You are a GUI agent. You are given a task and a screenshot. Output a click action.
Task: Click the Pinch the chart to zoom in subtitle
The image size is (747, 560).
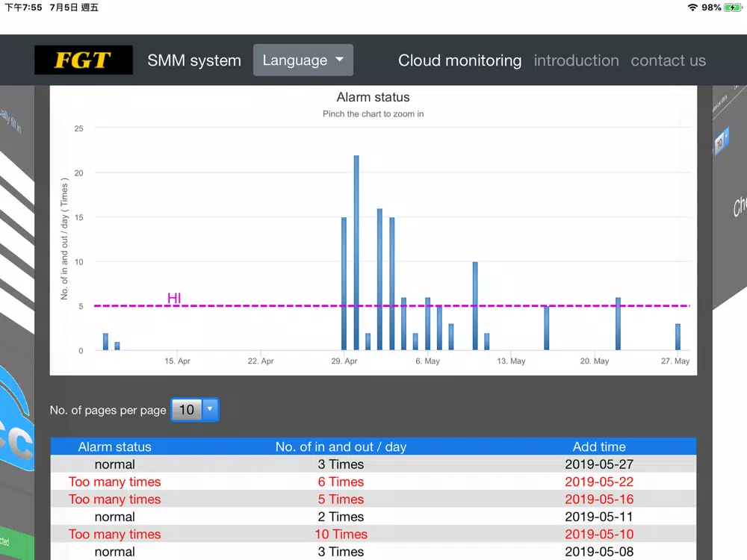pyautogui.click(x=373, y=113)
